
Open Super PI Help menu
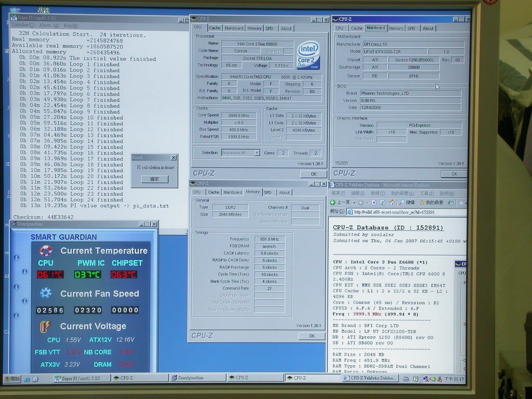pyautogui.click(x=71, y=26)
